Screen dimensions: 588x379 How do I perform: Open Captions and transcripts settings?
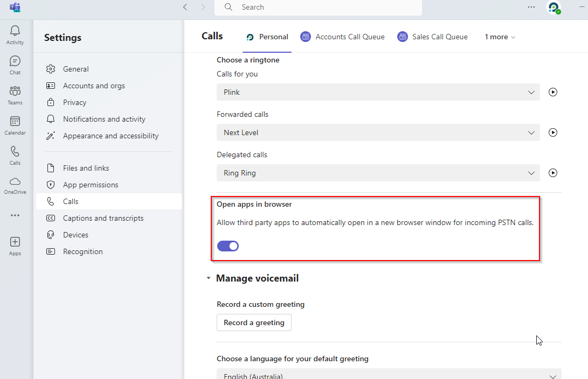point(103,218)
